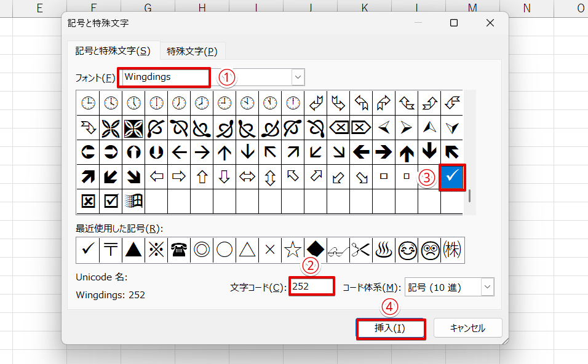Pick the scissors recent symbol
Image resolution: width=588 pixels, height=364 pixels.
(x=361, y=250)
